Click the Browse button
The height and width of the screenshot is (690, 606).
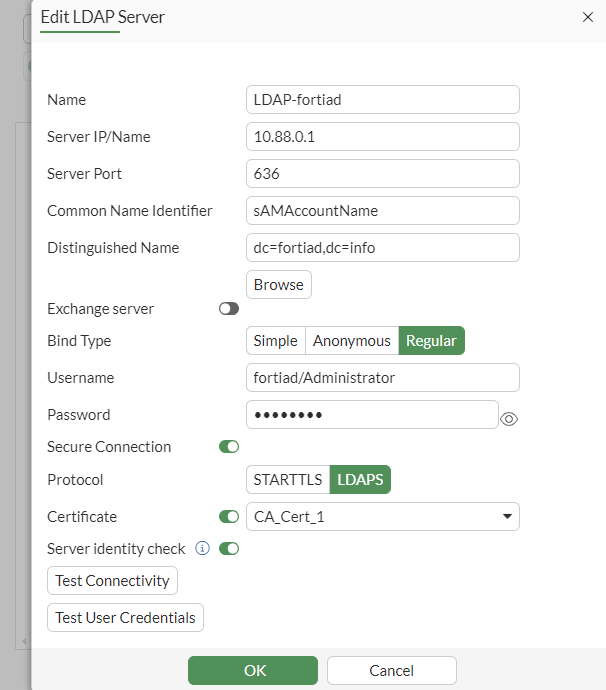[278, 285]
